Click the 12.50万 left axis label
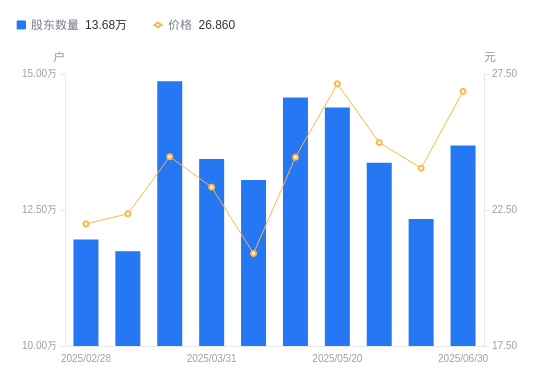Viewport: 550px width, 381px height. coord(39,209)
